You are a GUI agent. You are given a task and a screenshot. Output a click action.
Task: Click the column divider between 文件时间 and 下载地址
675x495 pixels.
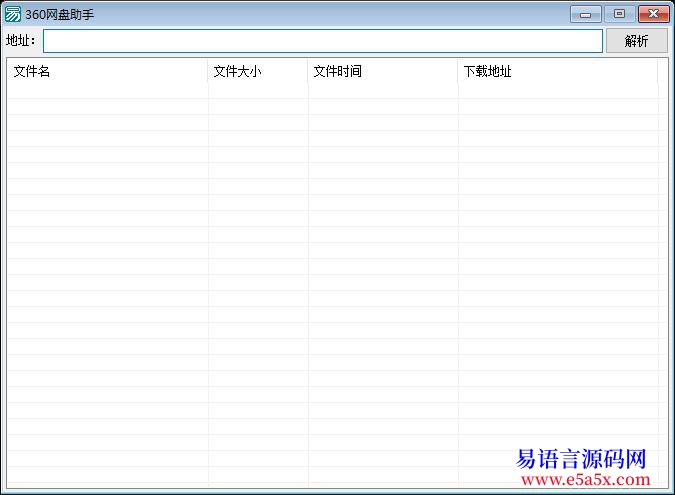[x=458, y=72]
